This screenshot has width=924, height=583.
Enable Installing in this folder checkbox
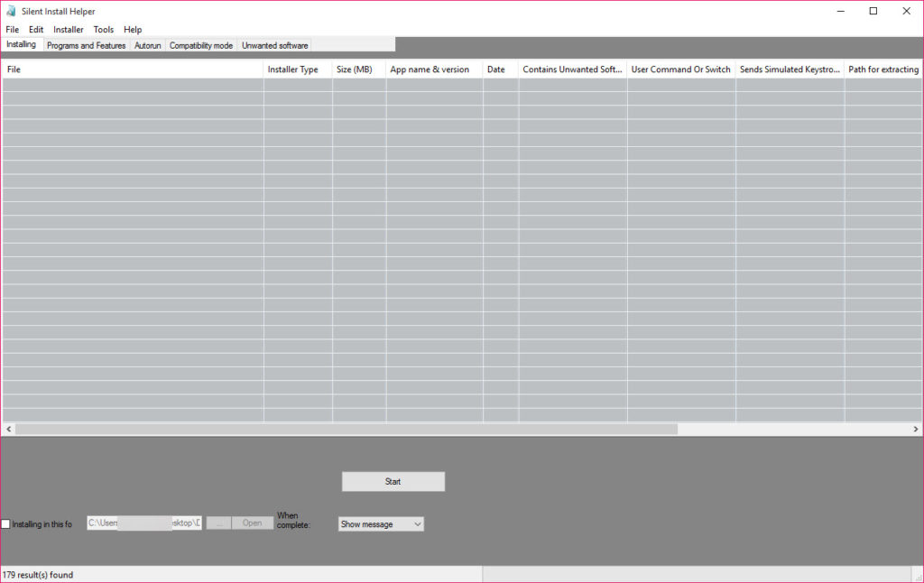tap(6, 524)
